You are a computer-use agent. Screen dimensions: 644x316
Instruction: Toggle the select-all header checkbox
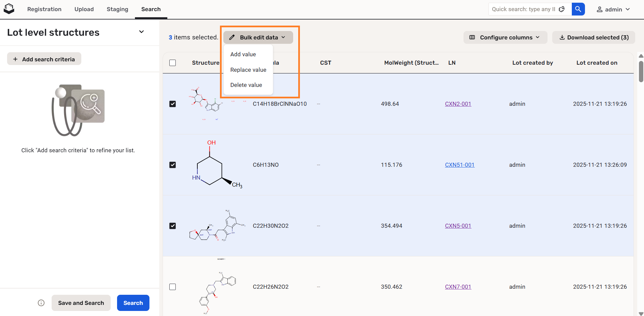pos(172,63)
